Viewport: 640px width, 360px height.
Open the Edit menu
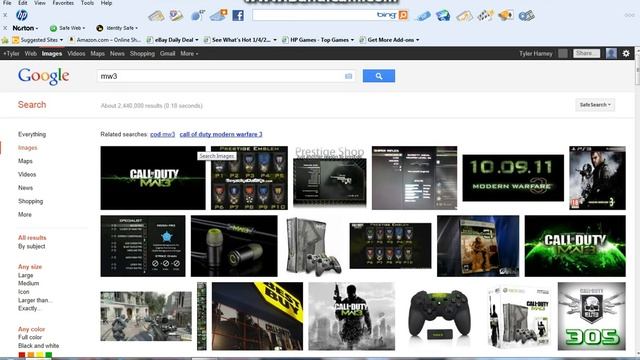click(x=23, y=3)
